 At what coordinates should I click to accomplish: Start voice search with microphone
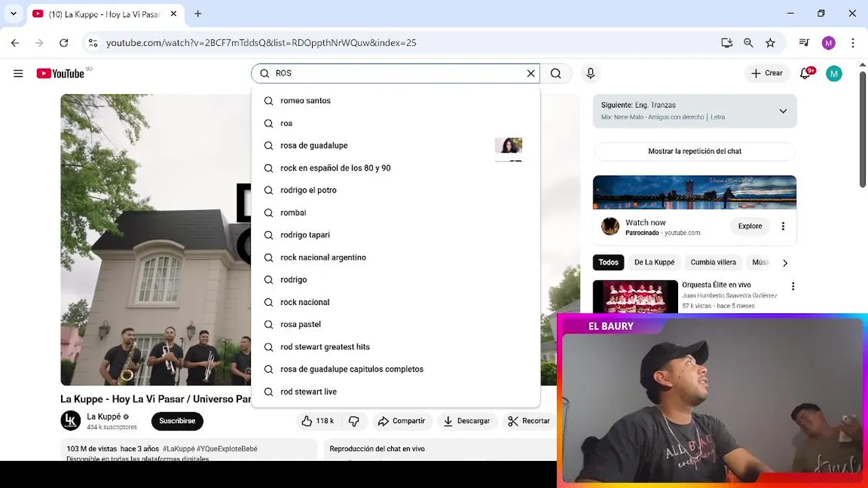click(x=591, y=73)
